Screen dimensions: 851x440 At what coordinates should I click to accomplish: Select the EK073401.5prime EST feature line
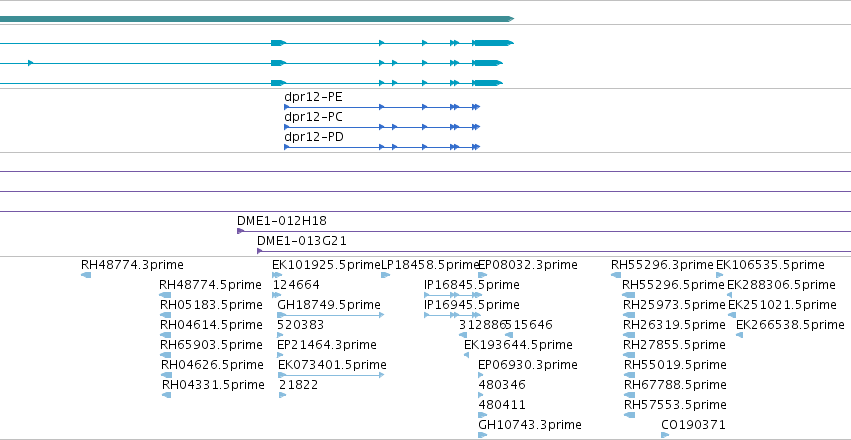[331, 375]
